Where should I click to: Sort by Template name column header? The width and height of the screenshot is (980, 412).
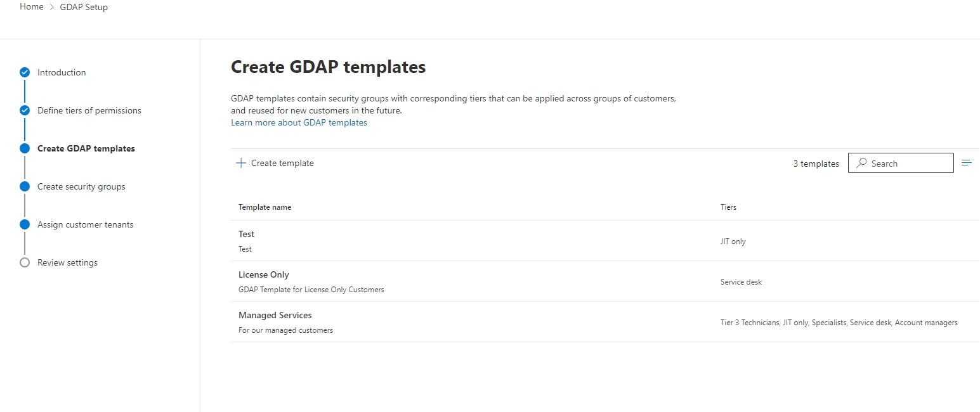(265, 207)
